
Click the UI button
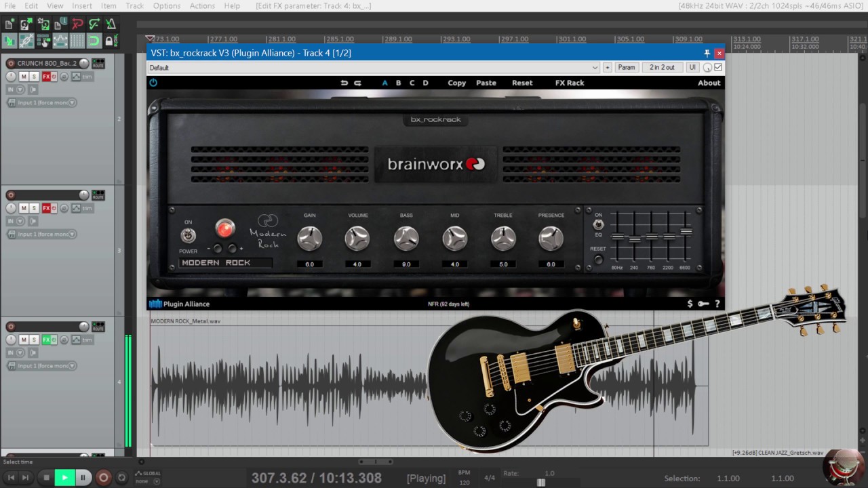692,67
